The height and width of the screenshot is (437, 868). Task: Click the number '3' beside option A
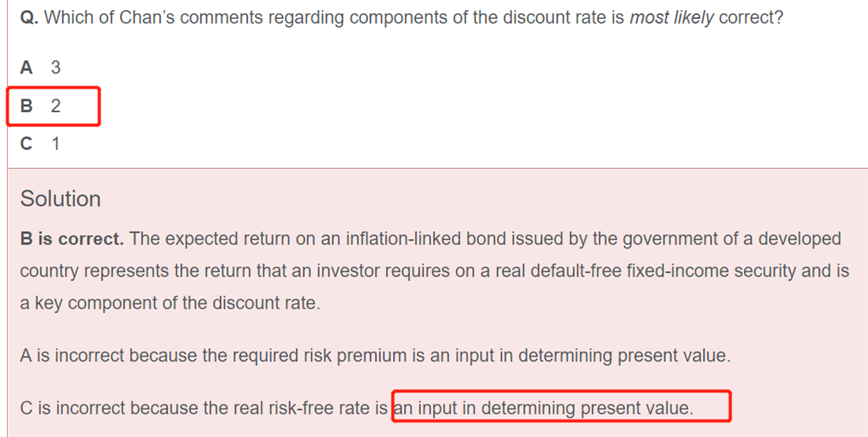point(55,68)
